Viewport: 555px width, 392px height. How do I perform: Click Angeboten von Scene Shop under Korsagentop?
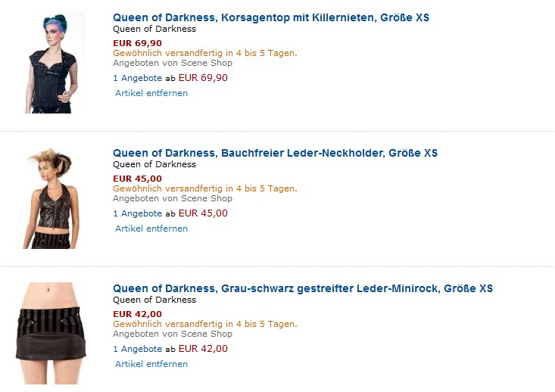click(173, 63)
